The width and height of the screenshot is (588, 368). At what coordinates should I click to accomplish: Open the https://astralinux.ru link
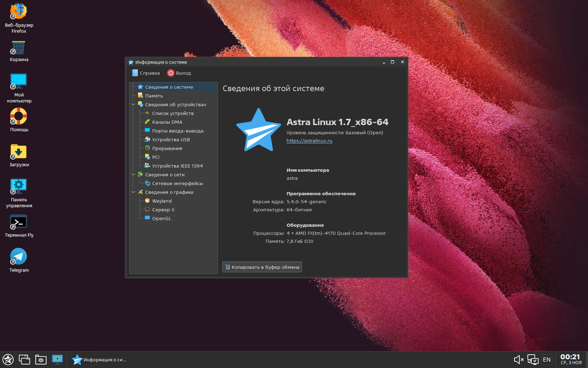tap(310, 141)
